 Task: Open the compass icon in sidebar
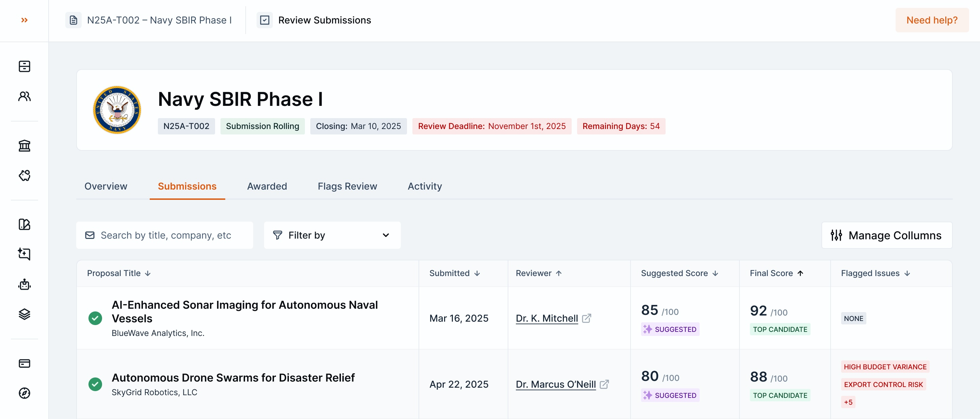click(x=24, y=393)
